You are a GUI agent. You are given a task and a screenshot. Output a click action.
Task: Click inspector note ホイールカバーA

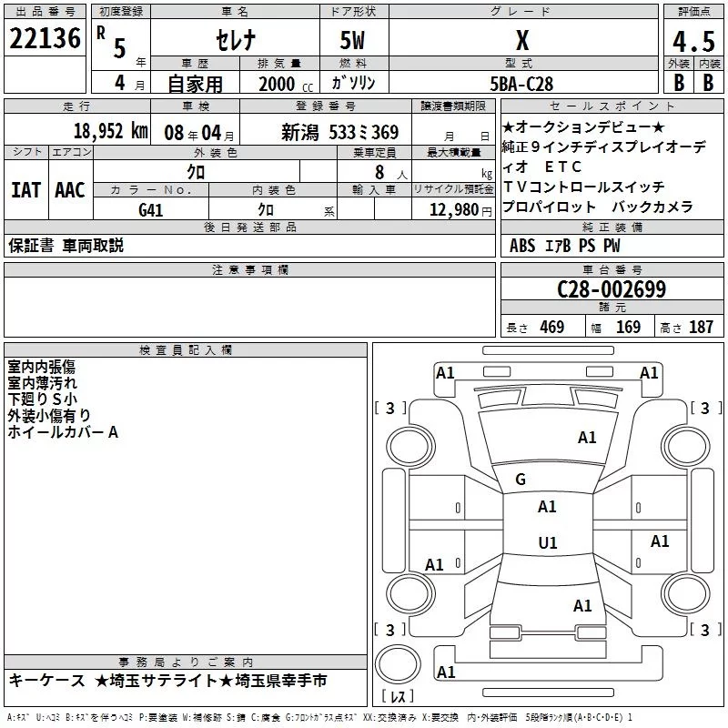(x=63, y=432)
